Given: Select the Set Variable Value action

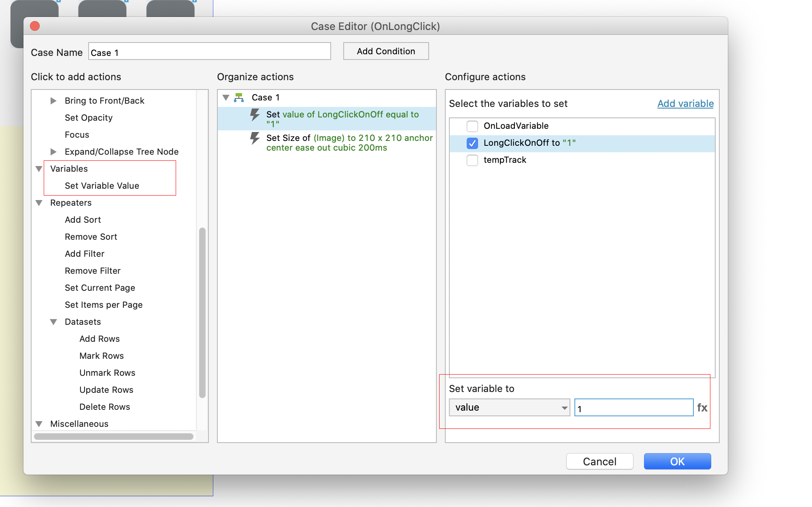Looking at the screenshot, I should pos(102,186).
